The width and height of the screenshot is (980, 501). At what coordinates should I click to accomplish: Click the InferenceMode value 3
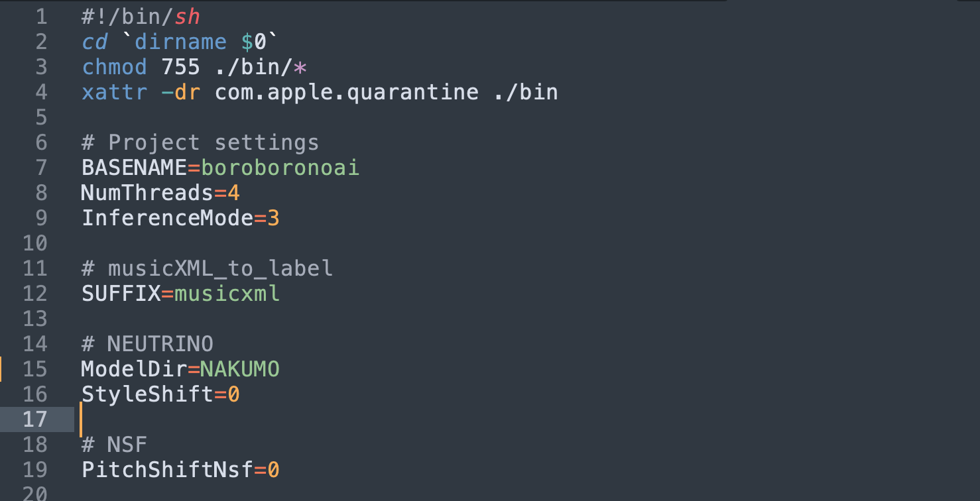pos(273,218)
